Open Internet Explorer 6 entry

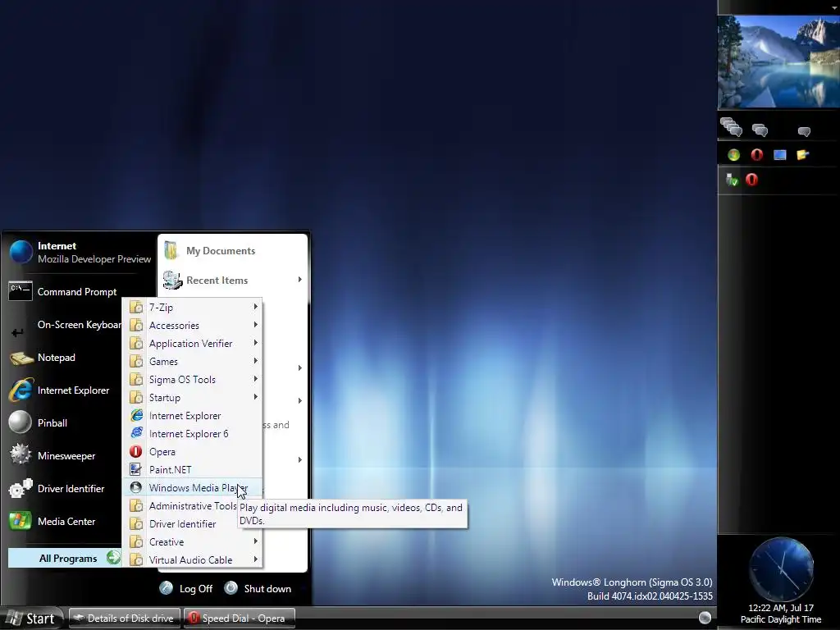(x=193, y=433)
